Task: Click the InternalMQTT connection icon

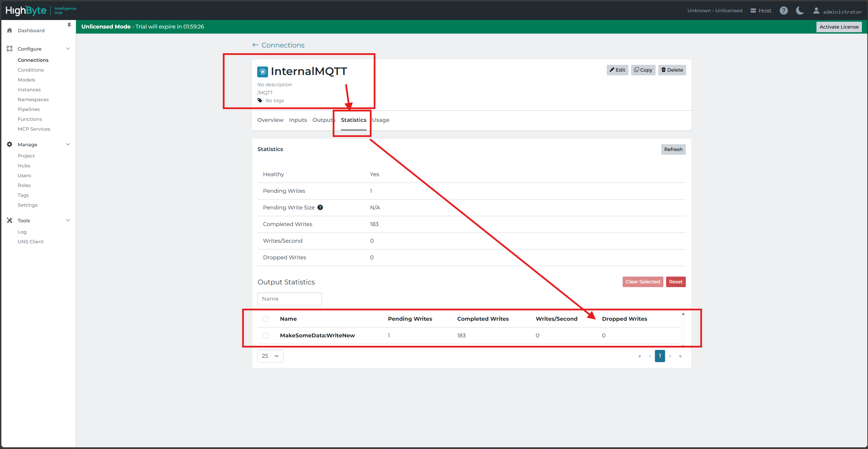Action: (263, 72)
